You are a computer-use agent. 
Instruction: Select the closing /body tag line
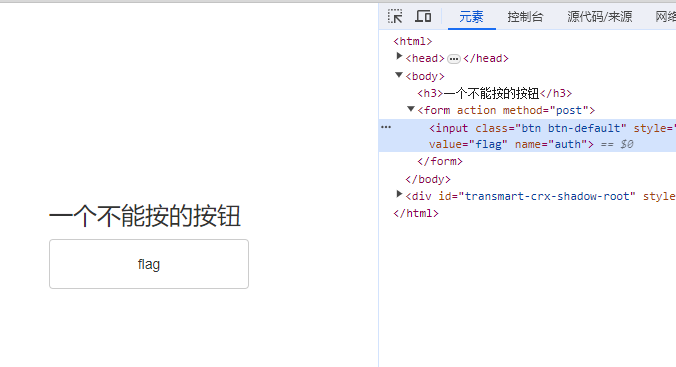(428, 179)
